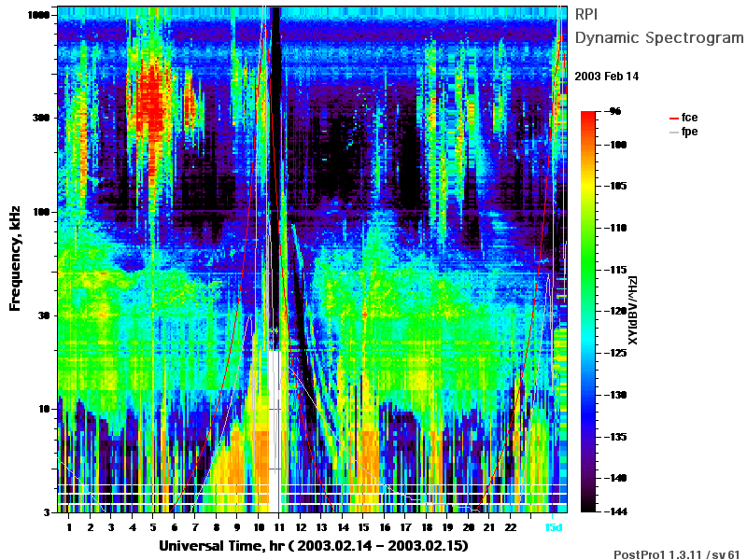
Task: Click the RPI title text
Action: (586, 15)
